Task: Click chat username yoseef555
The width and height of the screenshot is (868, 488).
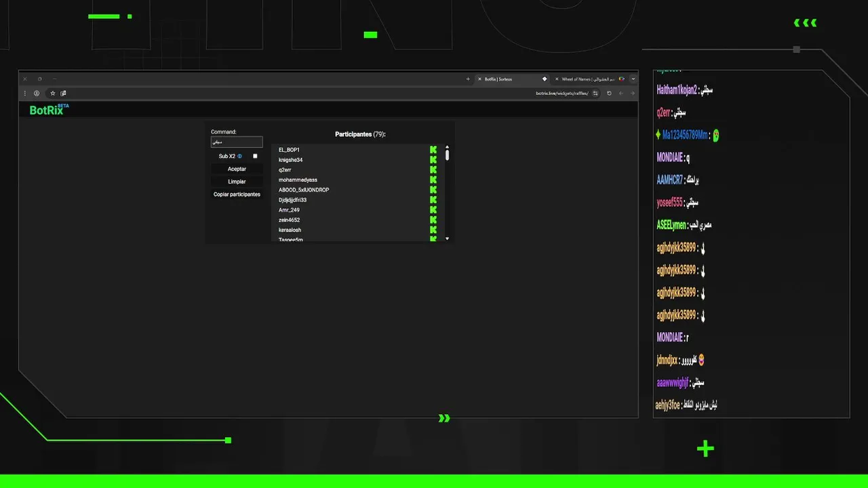Action: coord(669,203)
